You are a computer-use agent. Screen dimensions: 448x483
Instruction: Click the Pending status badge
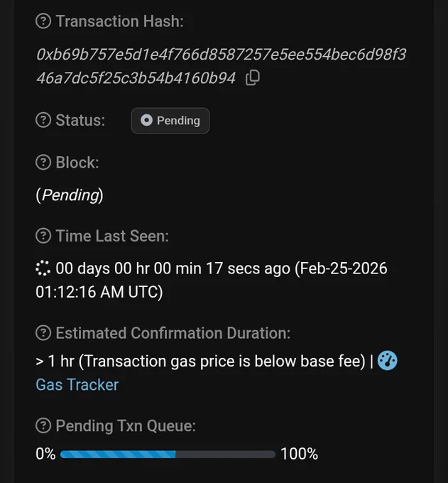[170, 121]
